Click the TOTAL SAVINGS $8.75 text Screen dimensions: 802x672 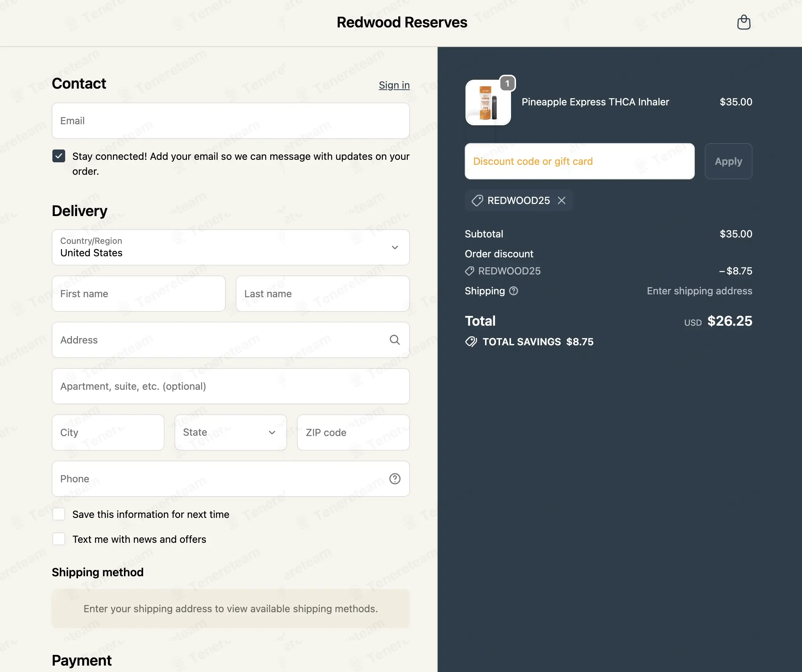538,342
